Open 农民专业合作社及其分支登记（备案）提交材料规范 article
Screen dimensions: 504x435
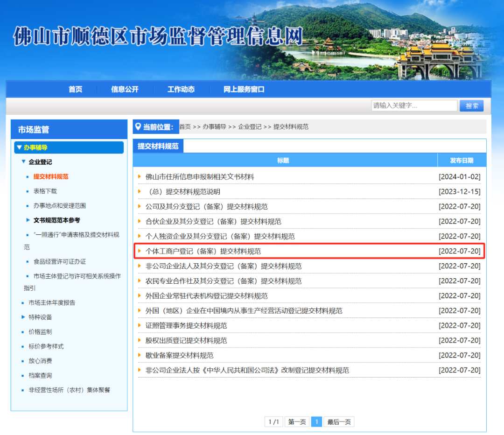[224, 281]
